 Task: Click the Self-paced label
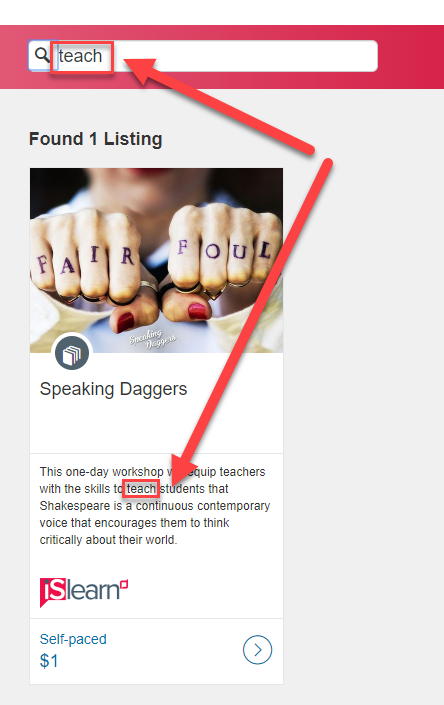[x=73, y=639]
